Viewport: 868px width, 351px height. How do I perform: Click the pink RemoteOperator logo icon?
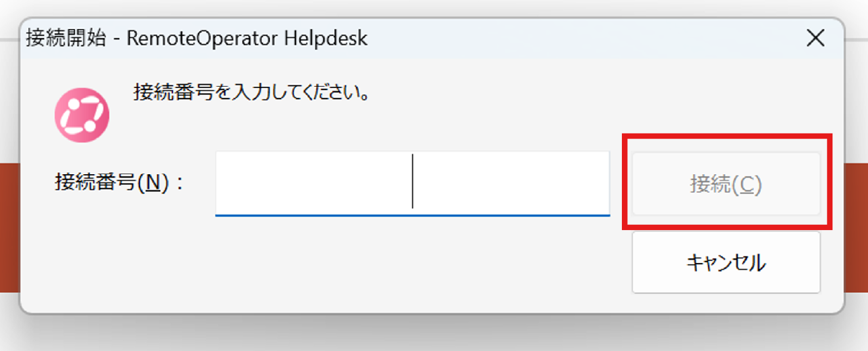pyautogui.click(x=82, y=115)
